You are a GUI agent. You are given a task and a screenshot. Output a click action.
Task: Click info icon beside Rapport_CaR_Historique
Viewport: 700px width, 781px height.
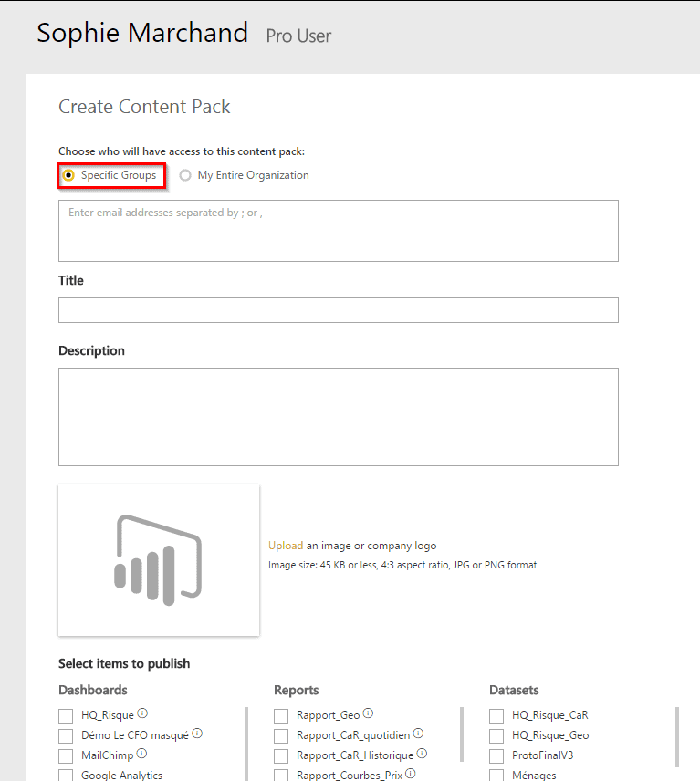[x=422, y=754]
